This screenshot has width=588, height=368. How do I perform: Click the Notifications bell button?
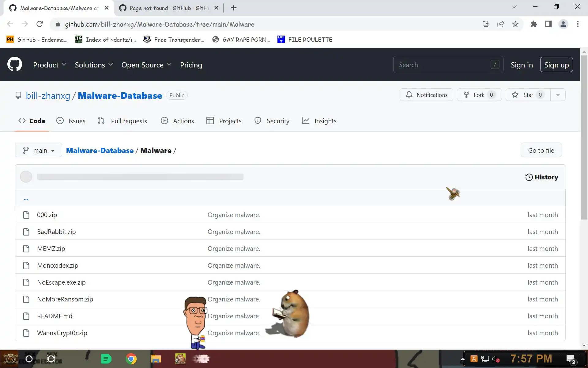[426, 95]
